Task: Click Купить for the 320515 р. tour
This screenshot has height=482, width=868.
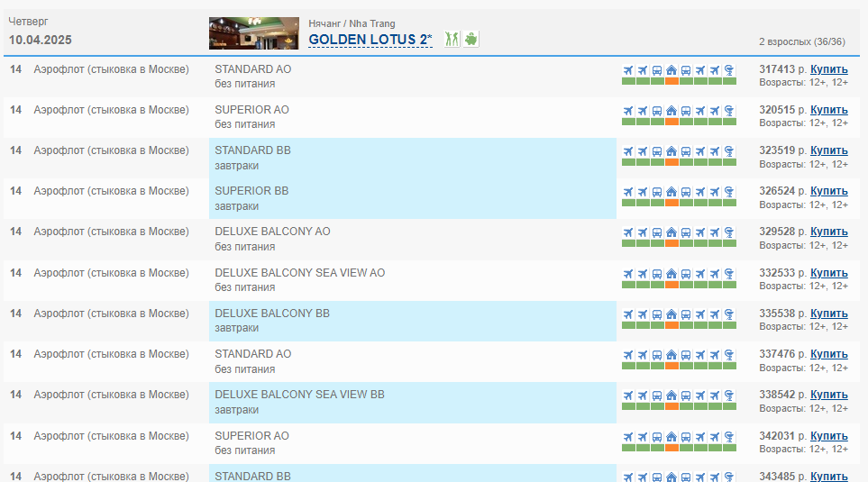Action: tap(828, 110)
